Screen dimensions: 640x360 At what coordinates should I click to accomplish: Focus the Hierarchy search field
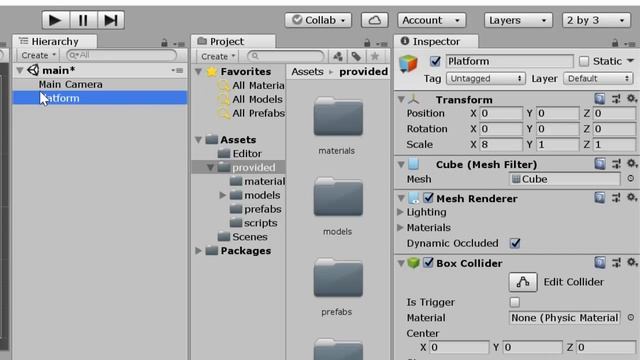coord(122,55)
